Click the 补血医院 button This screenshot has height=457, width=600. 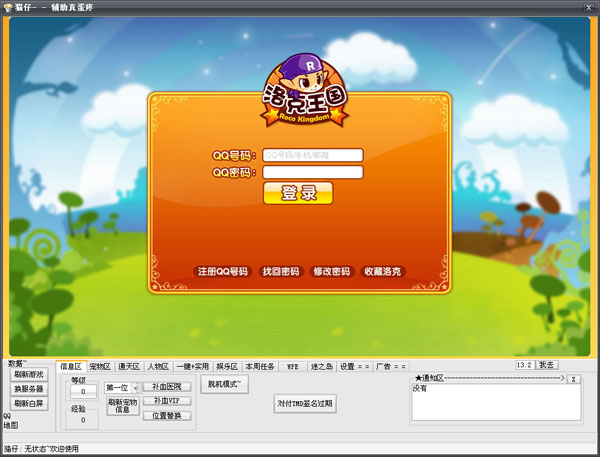coord(167,387)
